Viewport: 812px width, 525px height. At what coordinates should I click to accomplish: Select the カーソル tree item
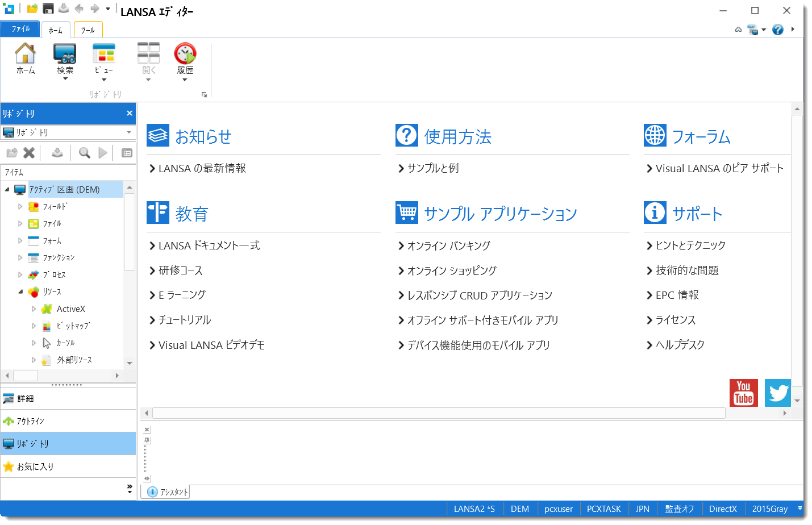66,343
